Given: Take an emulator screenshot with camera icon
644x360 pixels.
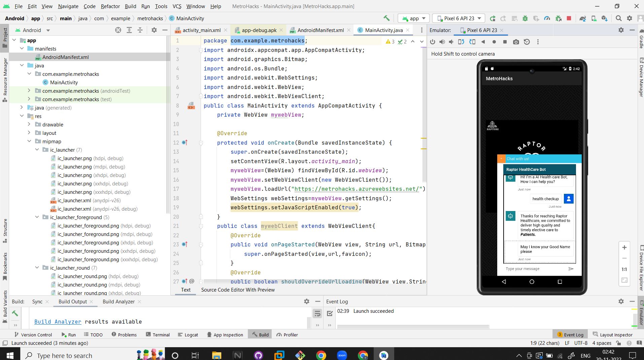Looking at the screenshot, I should [516, 42].
